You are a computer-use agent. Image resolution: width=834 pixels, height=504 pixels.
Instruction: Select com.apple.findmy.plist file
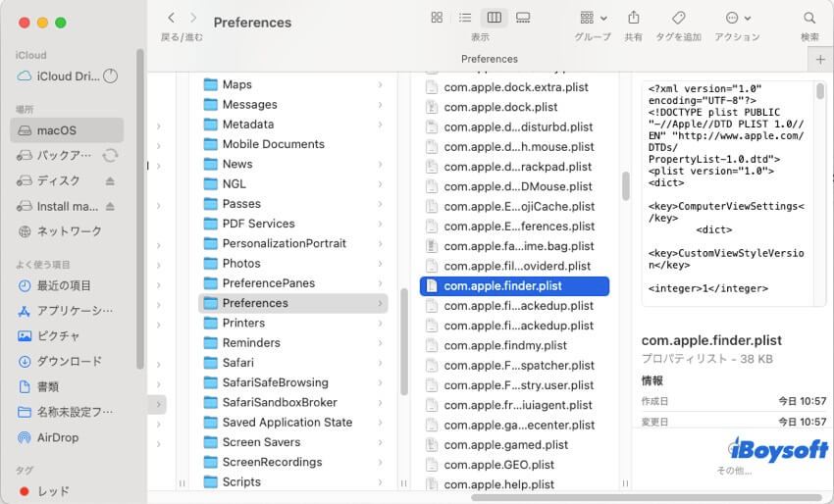pyautogui.click(x=514, y=345)
